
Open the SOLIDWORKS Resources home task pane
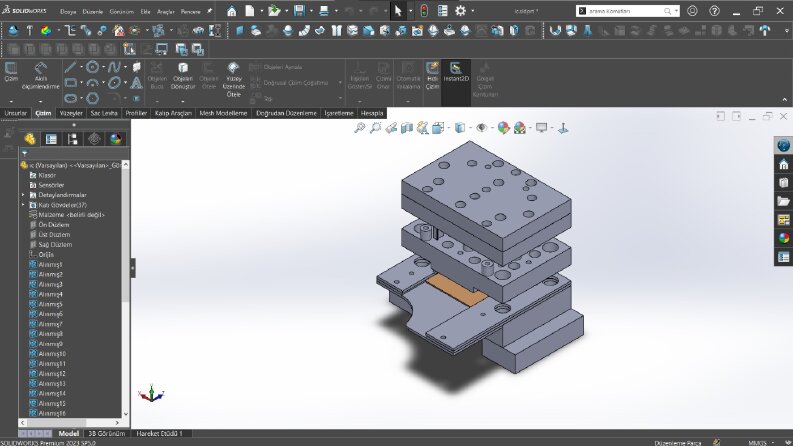pyautogui.click(x=783, y=164)
